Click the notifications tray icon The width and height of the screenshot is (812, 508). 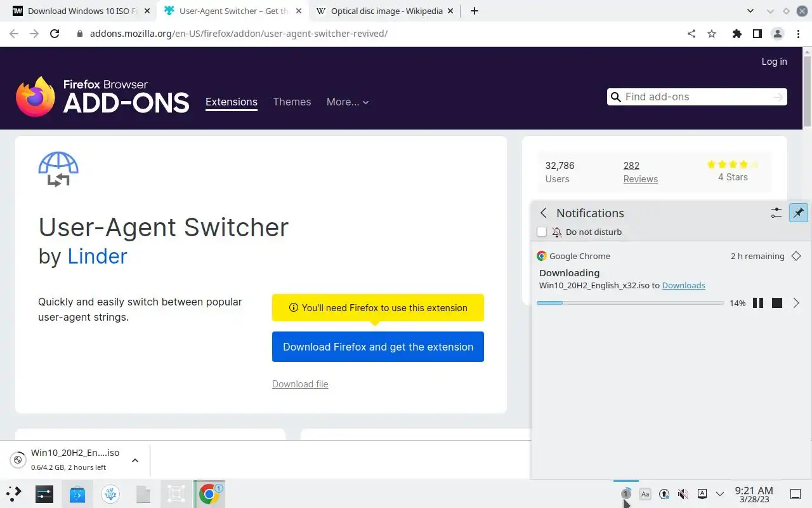click(x=626, y=493)
